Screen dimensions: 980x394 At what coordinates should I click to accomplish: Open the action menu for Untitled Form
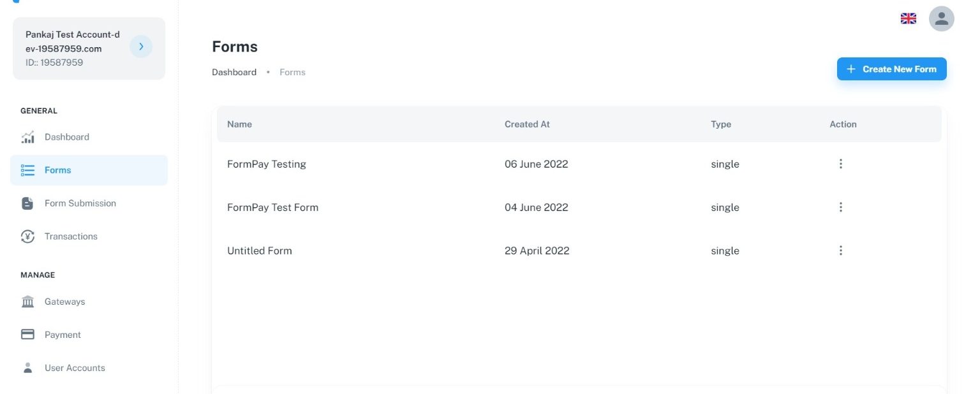coord(841,251)
